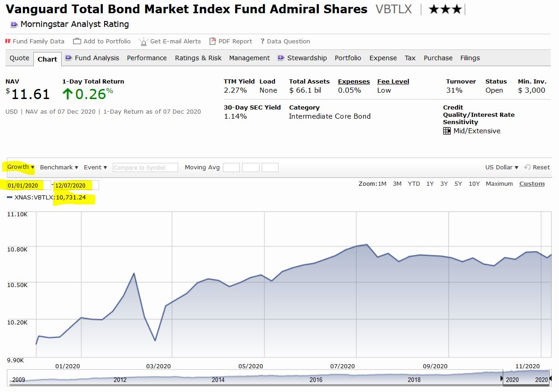559x392 pixels.
Task: Set chart zoom to YTD
Action: click(x=414, y=184)
